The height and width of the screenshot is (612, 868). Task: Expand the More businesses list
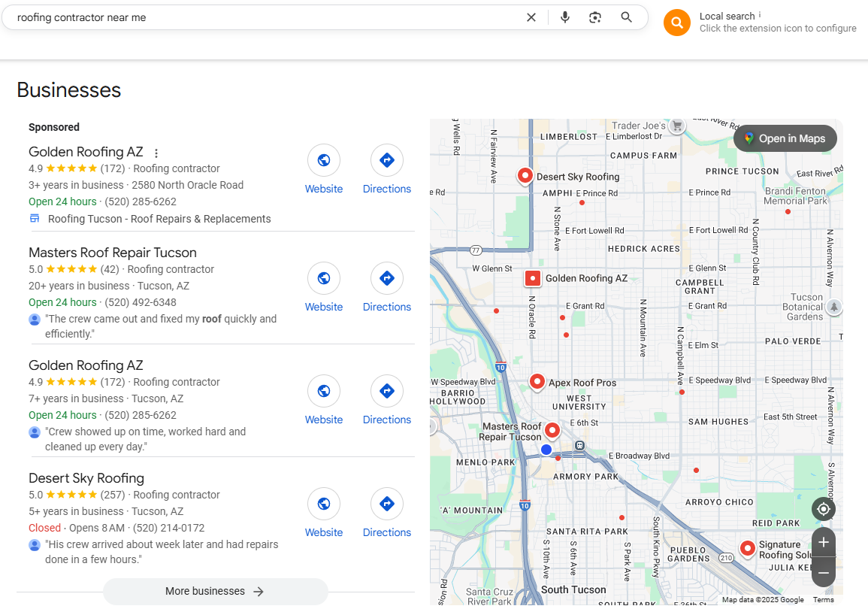[x=215, y=592]
